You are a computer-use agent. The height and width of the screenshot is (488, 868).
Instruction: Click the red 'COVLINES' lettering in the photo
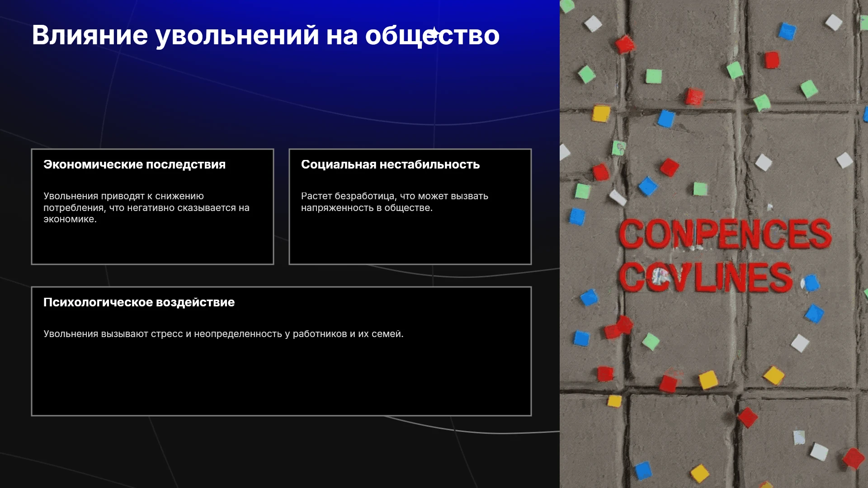click(x=705, y=277)
